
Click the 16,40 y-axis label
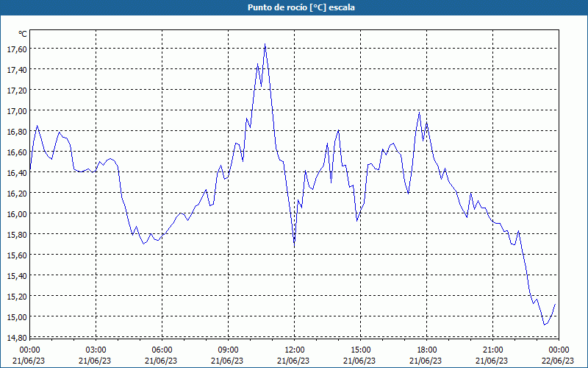click(x=17, y=173)
